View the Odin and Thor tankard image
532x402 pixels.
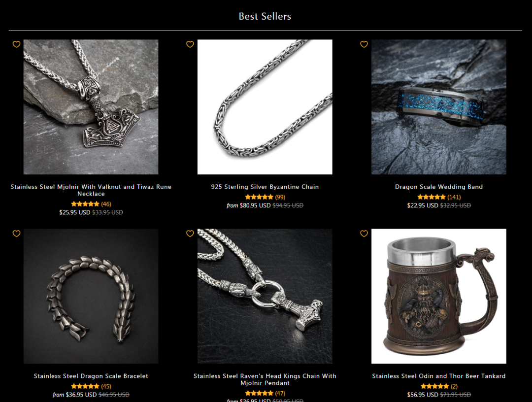point(439,296)
